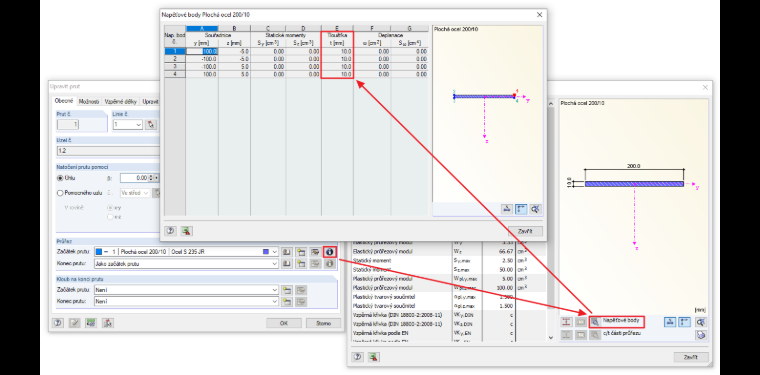This screenshot has height=375, width=760.
Task: Export cross-section info table to Excel
Action: (x=374, y=357)
